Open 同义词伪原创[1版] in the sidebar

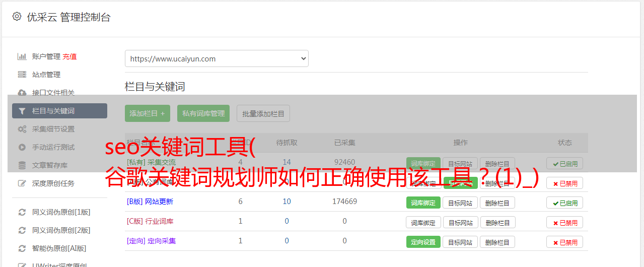tap(61, 212)
